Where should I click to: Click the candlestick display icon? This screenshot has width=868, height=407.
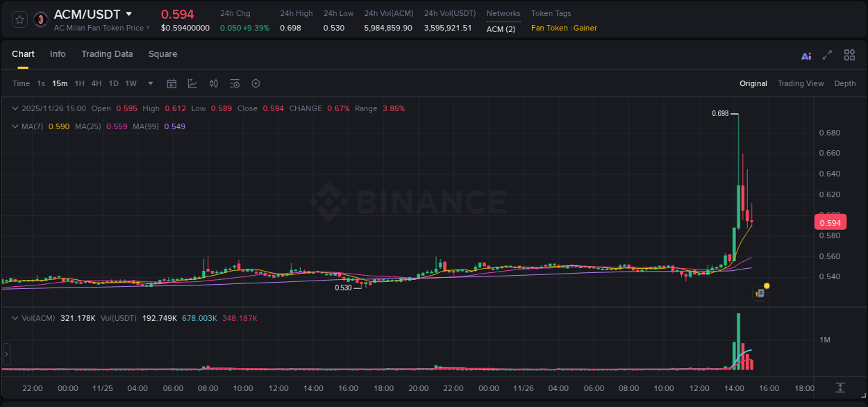click(213, 83)
